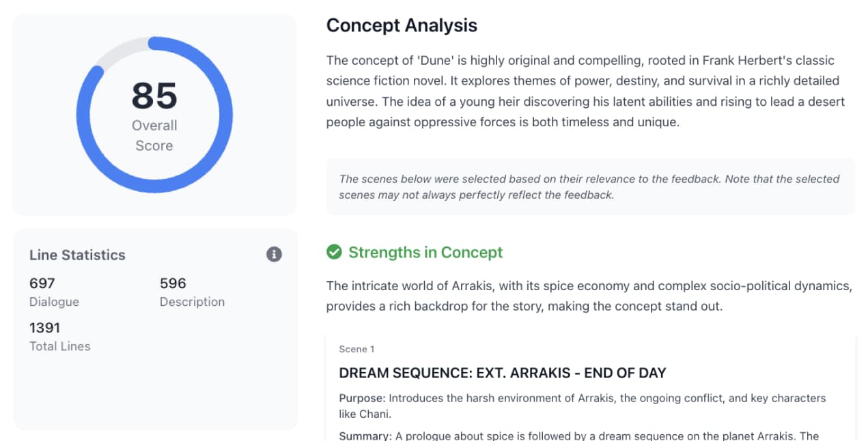868x441 pixels.
Task: Open the Scene 1 card label
Action: [x=356, y=349]
